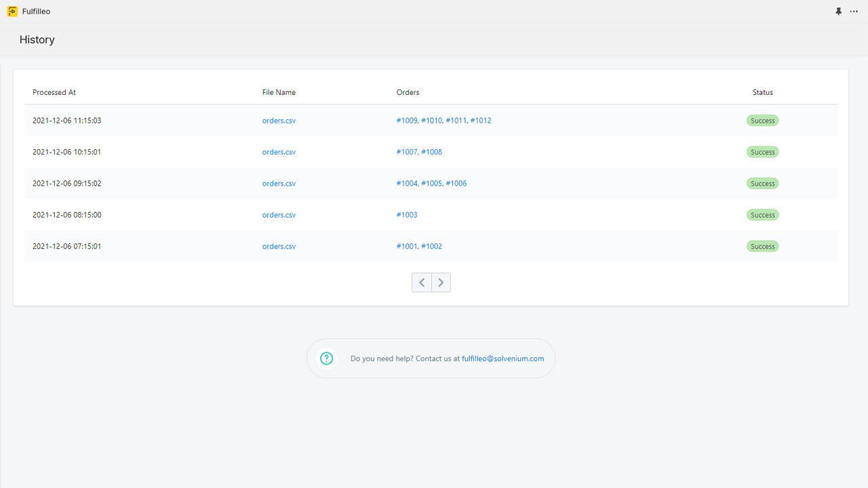Email fulfilleo@solvenium.com for support
The width and height of the screenshot is (868, 488).
[502, 358]
